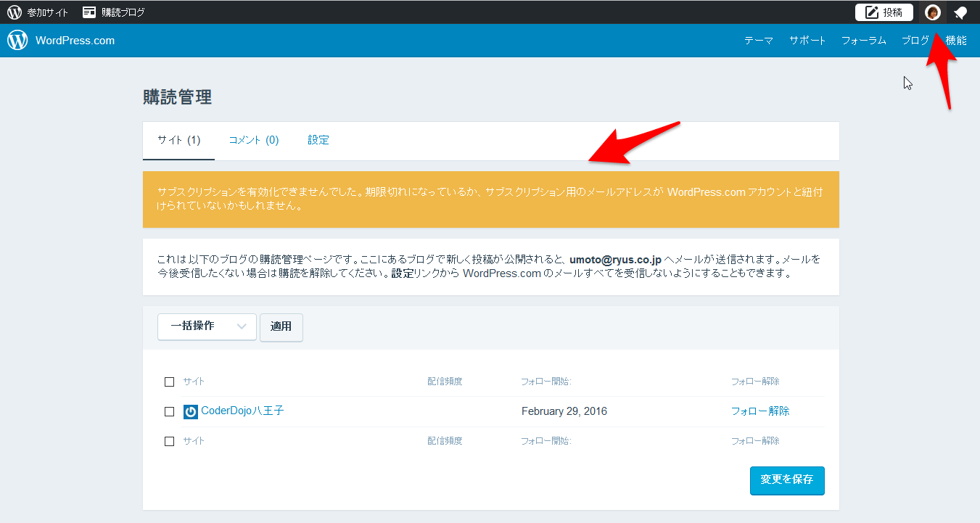Click the February 29, 2016 date cell
The image size is (980, 523).
coord(564,411)
